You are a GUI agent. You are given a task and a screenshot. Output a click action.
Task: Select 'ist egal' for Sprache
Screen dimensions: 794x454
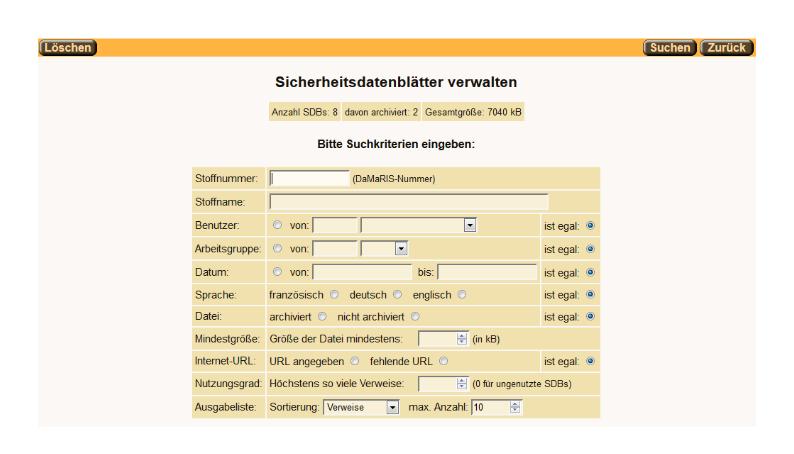point(590,295)
